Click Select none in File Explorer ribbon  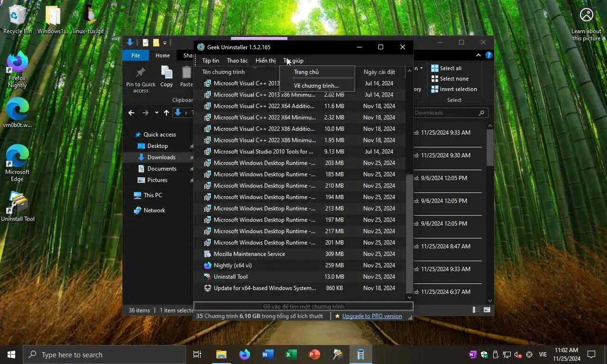(450, 79)
